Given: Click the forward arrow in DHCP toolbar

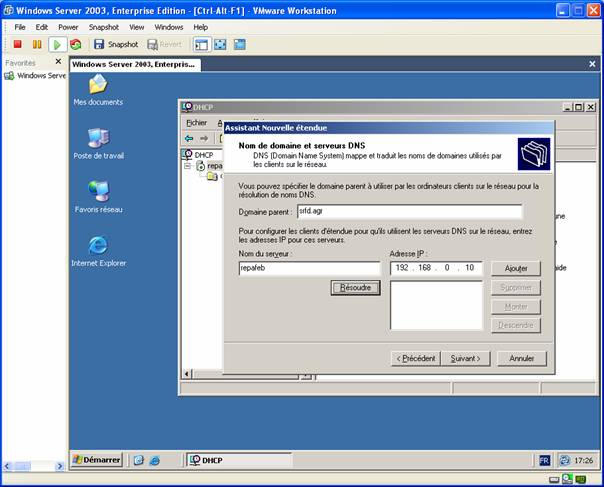Looking at the screenshot, I should click(204, 138).
